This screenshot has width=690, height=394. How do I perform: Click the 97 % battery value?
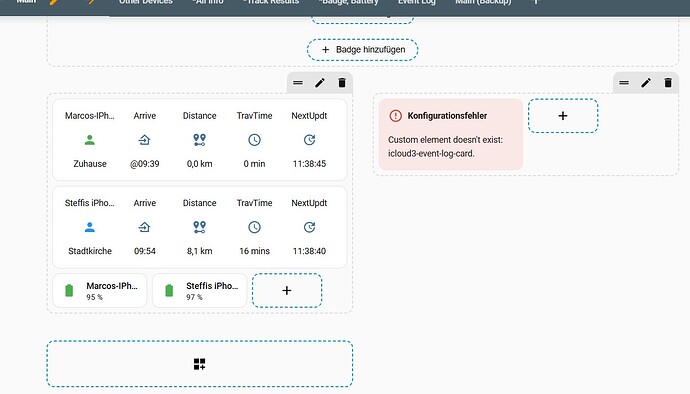tap(194, 297)
